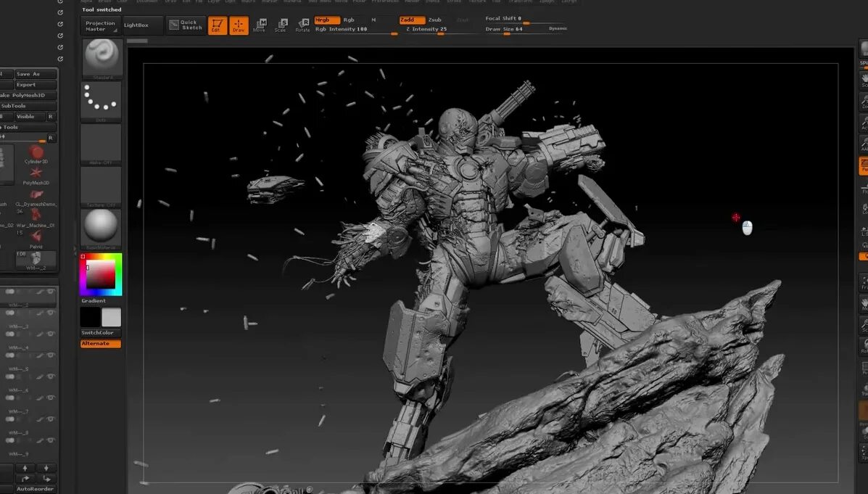This screenshot has height=494, width=868.
Task: Open the BasicMaterial picker
Action: (x=101, y=229)
